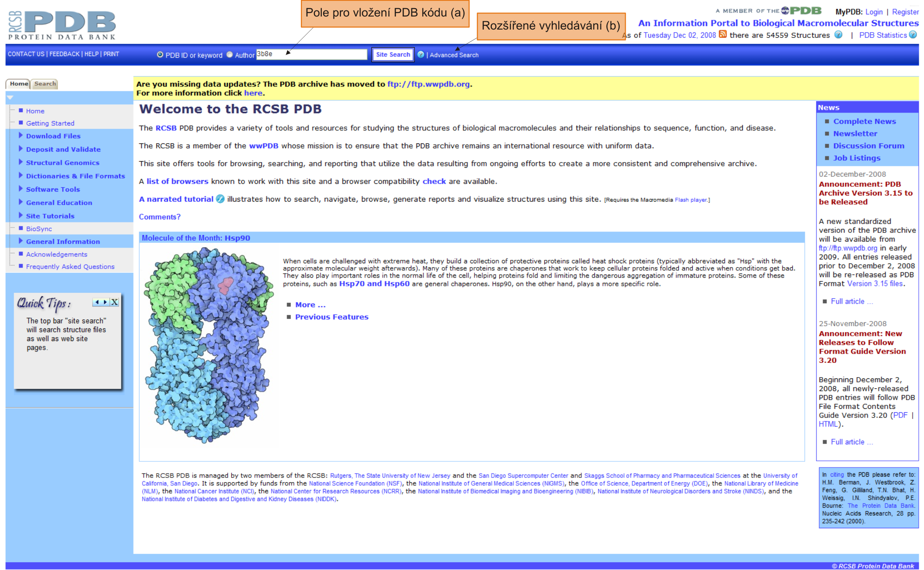Image resolution: width=924 pixels, height=570 pixels.
Task: Click the Comments? link
Action: point(160,217)
